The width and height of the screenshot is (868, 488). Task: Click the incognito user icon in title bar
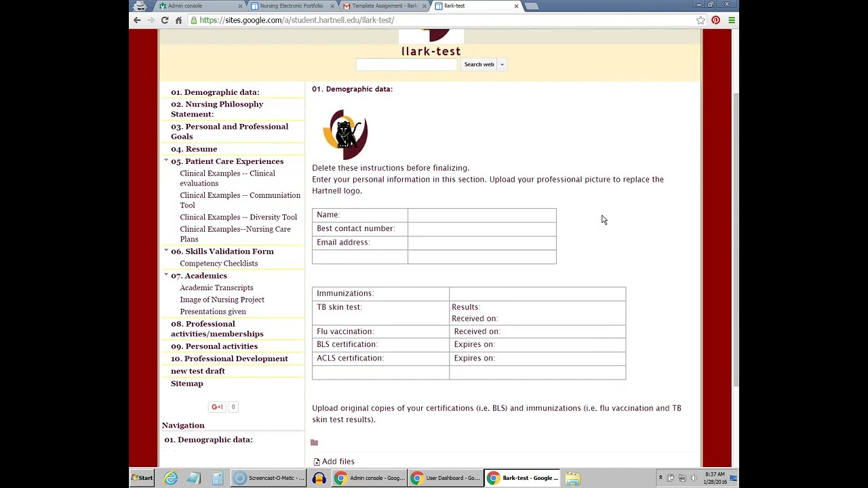(140, 5)
